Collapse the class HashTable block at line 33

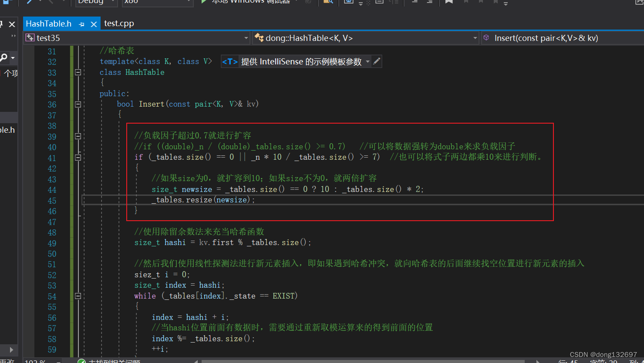coord(78,72)
